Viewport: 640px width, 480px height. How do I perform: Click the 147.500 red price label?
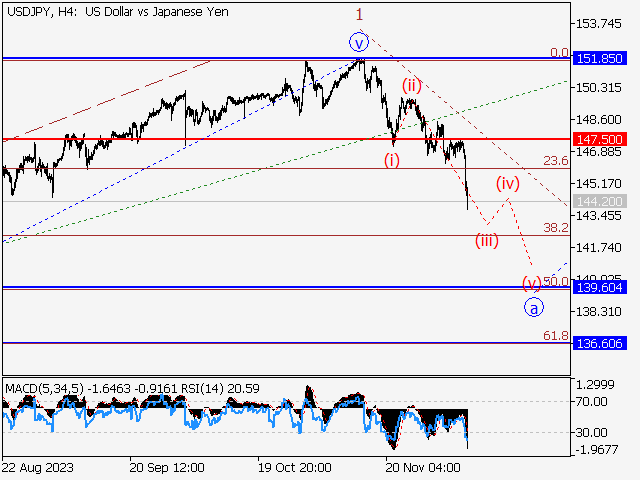pos(599,139)
